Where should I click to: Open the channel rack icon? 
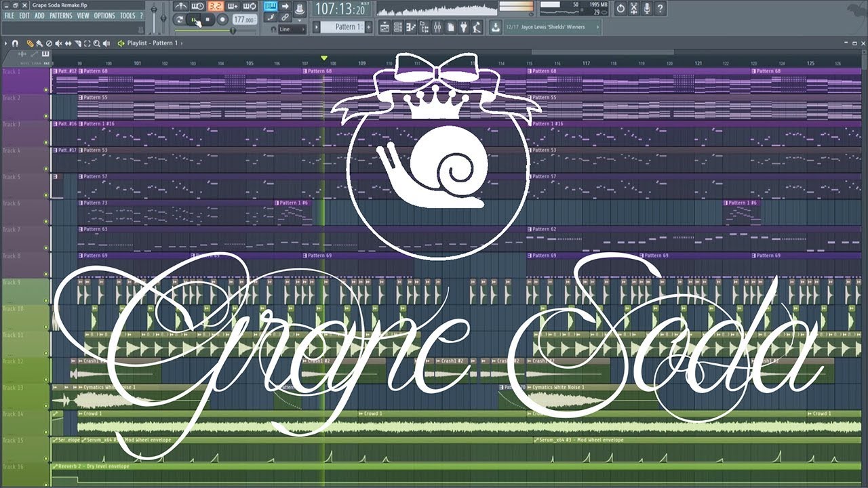(x=398, y=26)
